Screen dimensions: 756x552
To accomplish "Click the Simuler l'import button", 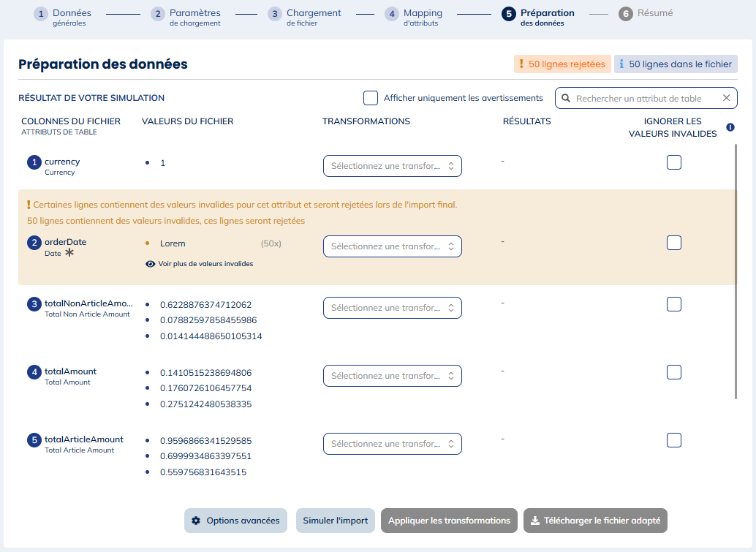I will (336, 521).
